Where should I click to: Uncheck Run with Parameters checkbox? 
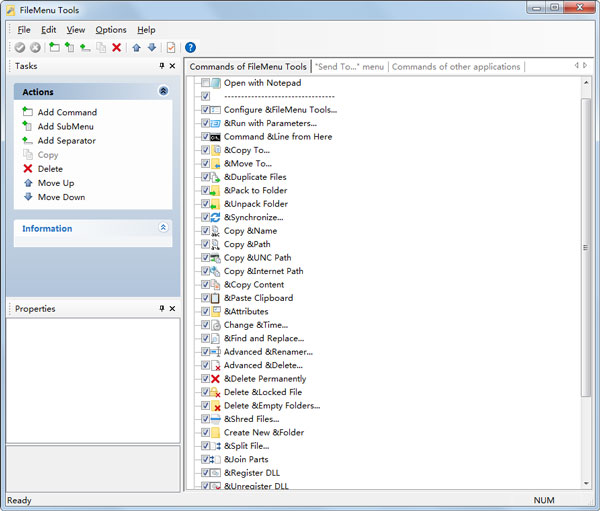click(205, 123)
